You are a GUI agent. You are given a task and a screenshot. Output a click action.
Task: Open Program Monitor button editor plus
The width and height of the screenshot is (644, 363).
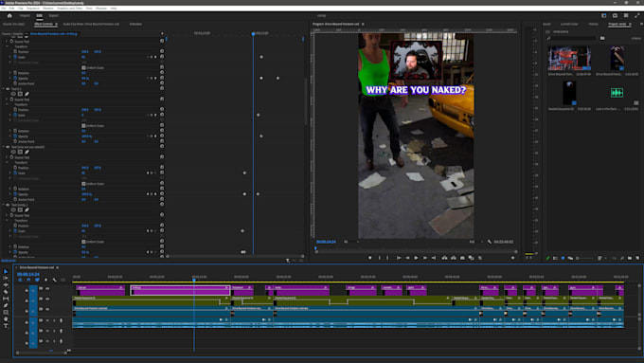512,258
